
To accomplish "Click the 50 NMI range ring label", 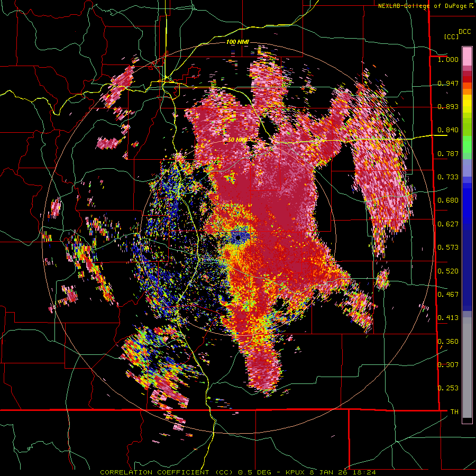I will click(x=237, y=140).
